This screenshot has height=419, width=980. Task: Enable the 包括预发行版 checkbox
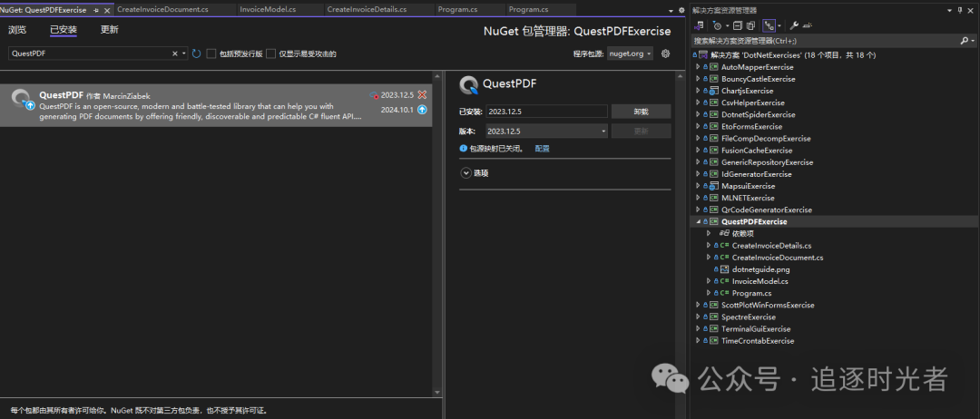[x=211, y=54]
